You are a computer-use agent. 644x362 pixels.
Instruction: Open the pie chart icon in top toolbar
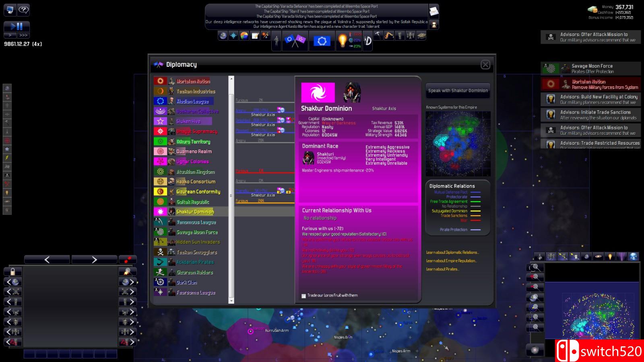pyautogui.click(x=244, y=36)
